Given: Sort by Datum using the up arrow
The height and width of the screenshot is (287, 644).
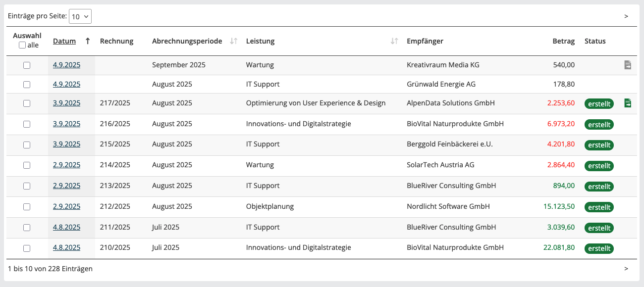Looking at the screenshot, I should pos(88,41).
